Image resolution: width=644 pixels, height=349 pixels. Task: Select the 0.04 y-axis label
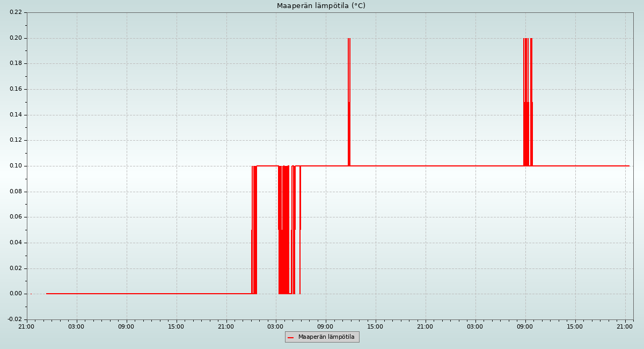click(x=16, y=243)
